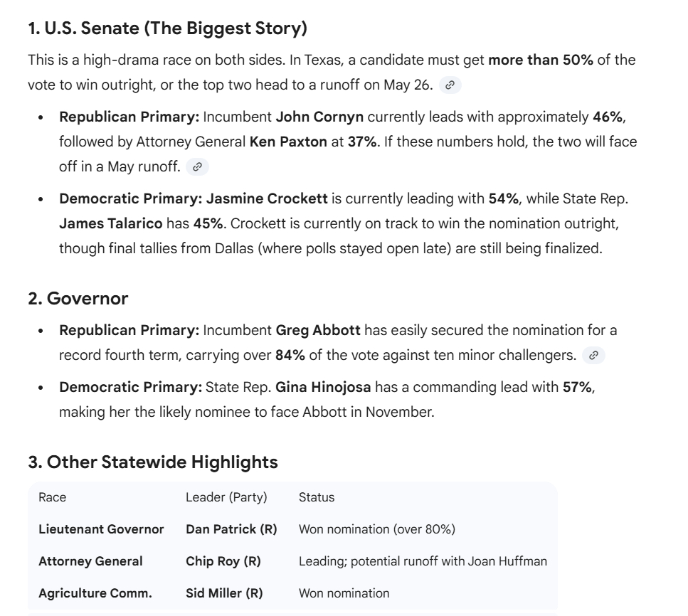The width and height of the screenshot is (688, 616).
Task: Click the 'Status' column header
Action: pyautogui.click(x=317, y=497)
